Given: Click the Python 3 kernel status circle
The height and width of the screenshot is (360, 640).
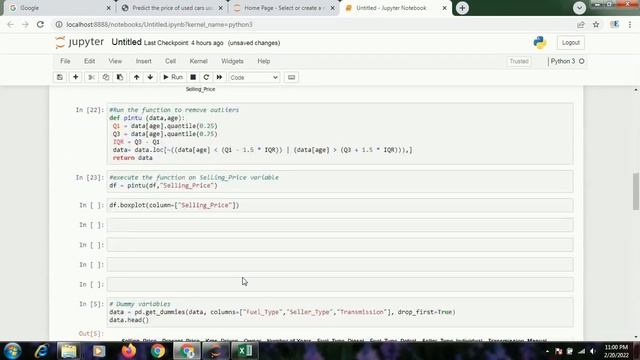Looking at the screenshot, I should (582, 61).
